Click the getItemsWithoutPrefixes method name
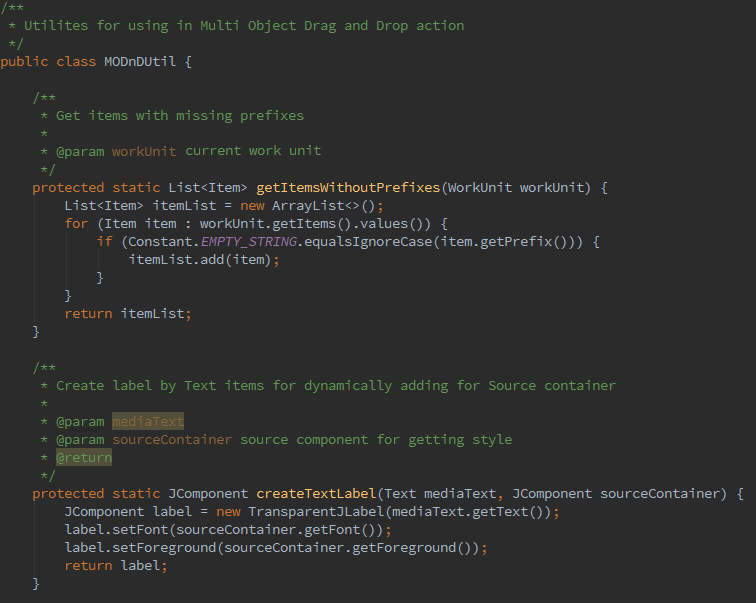The height and width of the screenshot is (603, 756). (x=348, y=188)
